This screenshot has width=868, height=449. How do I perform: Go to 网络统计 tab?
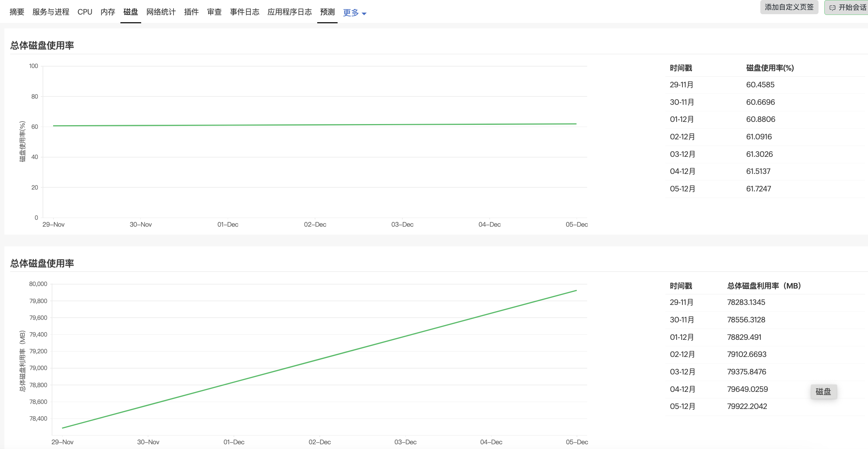(x=161, y=12)
